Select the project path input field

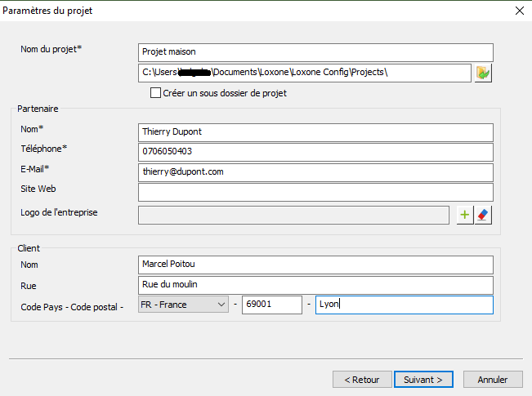(304, 73)
